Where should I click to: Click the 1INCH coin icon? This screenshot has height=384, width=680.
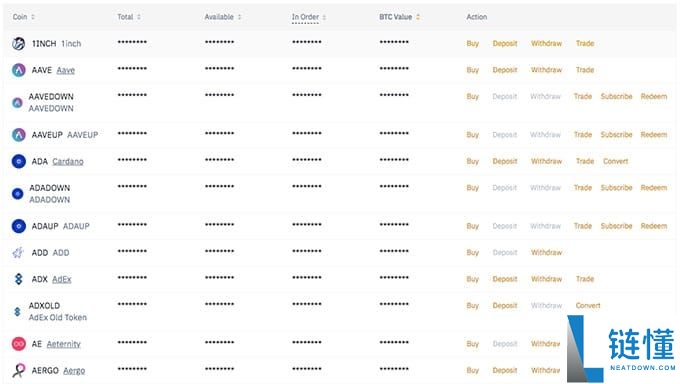click(x=18, y=43)
